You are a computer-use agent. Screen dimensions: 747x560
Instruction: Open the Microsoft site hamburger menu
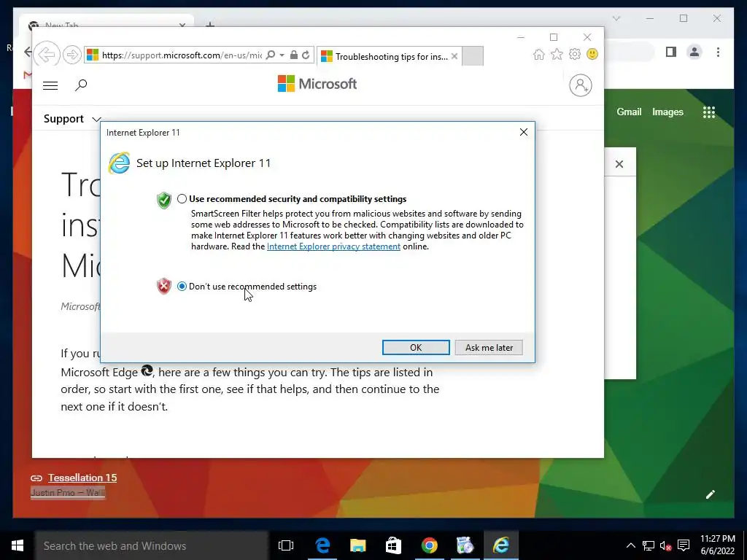pos(50,85)
